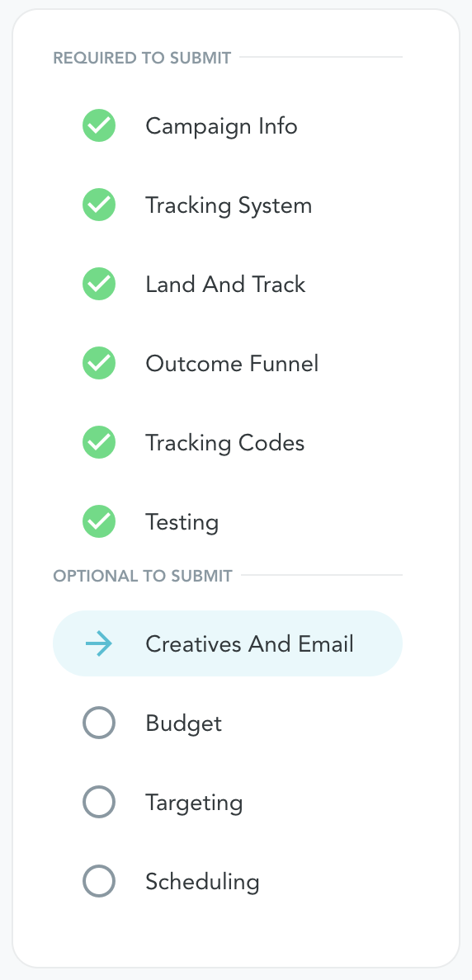Click the blue arrow icon beside Creatives And Email
Viewport: 472px width, 980px height.
point(99,643)
